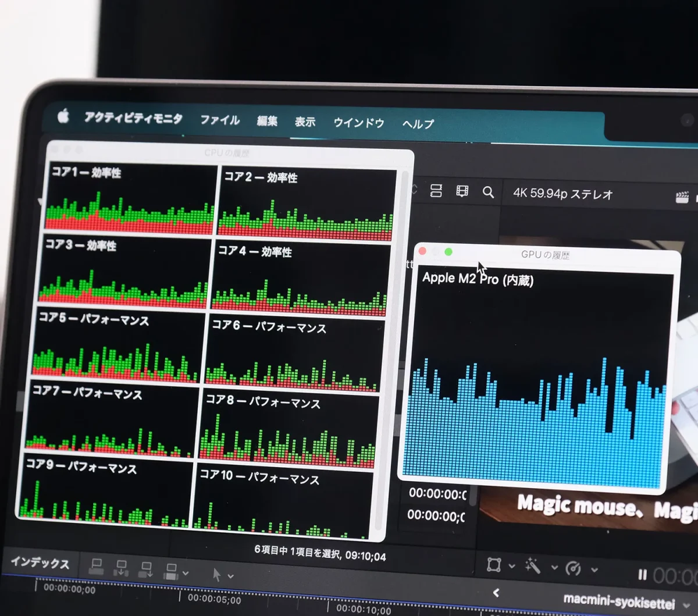Expand the Transform options chevron
Viewport: 698px width, 616px height.
pyautogui.click(x=511, y=565)
